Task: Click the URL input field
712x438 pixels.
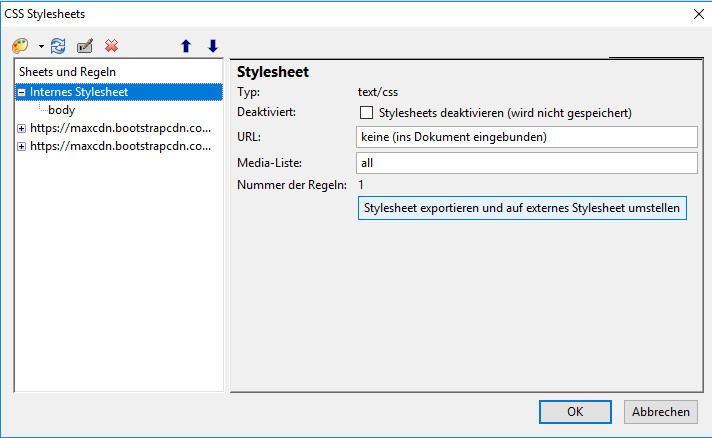Action: click(526, 136)
